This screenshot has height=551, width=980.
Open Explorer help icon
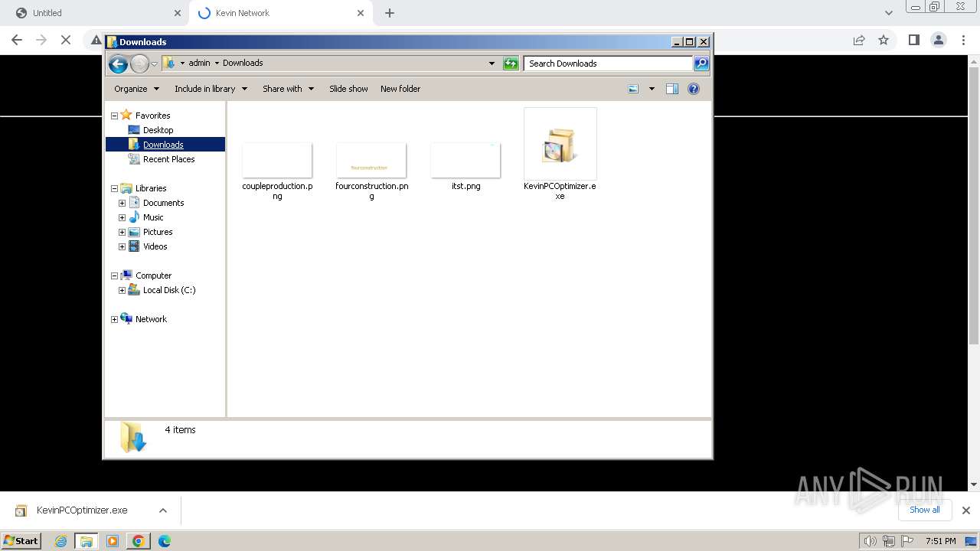click(694, 89)
